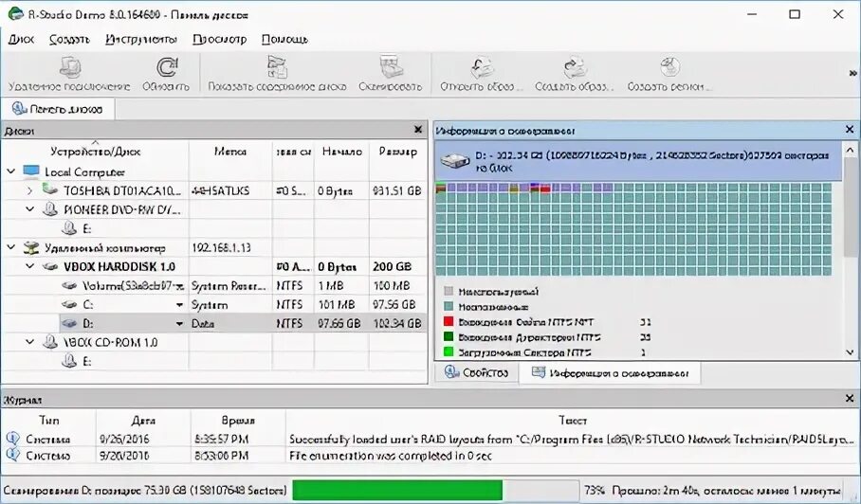The height and width of the screenshot is (504, 861).
Task: Click the E: disc icon under PIONEER DVD-RW
Action: click(x=69, y=228)
